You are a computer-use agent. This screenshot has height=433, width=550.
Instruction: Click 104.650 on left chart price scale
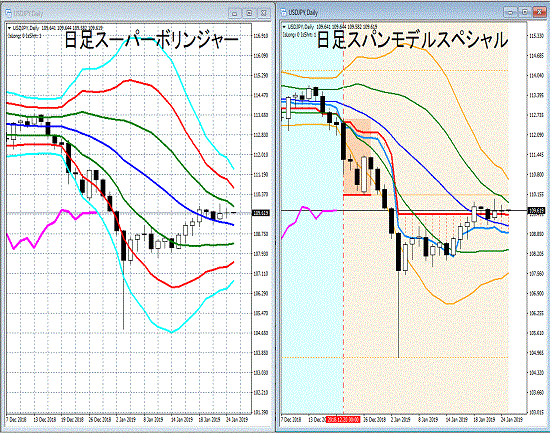(x=261, y=333)
